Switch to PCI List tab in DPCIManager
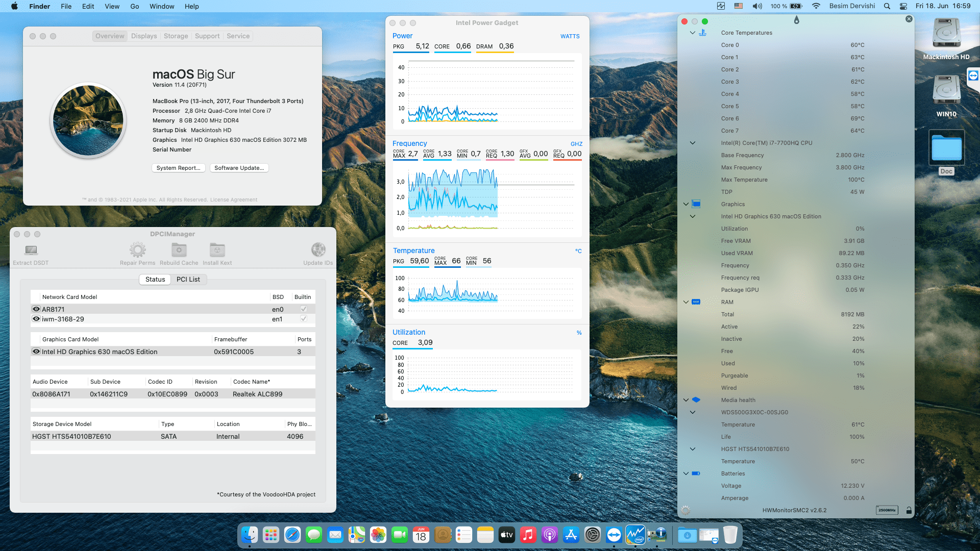This screenshot has width=980, height=551. [x=188, y=280]
